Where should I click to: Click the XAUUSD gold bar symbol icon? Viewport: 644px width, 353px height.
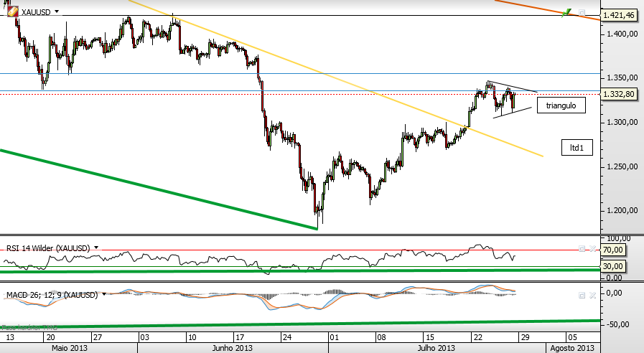(x=13, y=11)
